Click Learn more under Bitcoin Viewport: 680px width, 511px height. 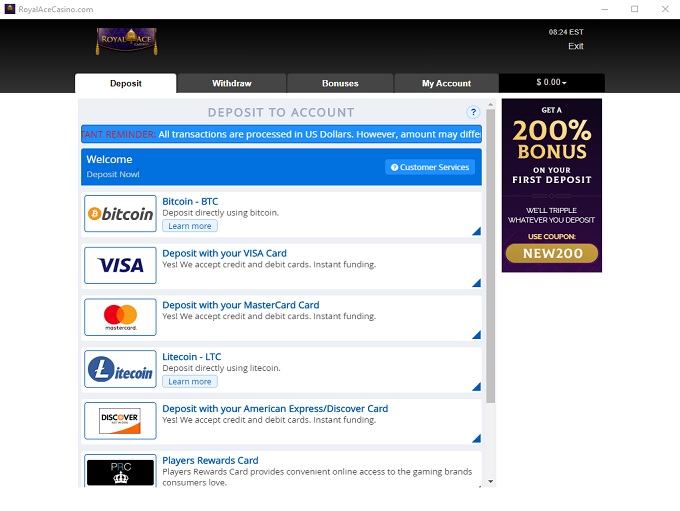pyautogui.click(x=190, y=226)
